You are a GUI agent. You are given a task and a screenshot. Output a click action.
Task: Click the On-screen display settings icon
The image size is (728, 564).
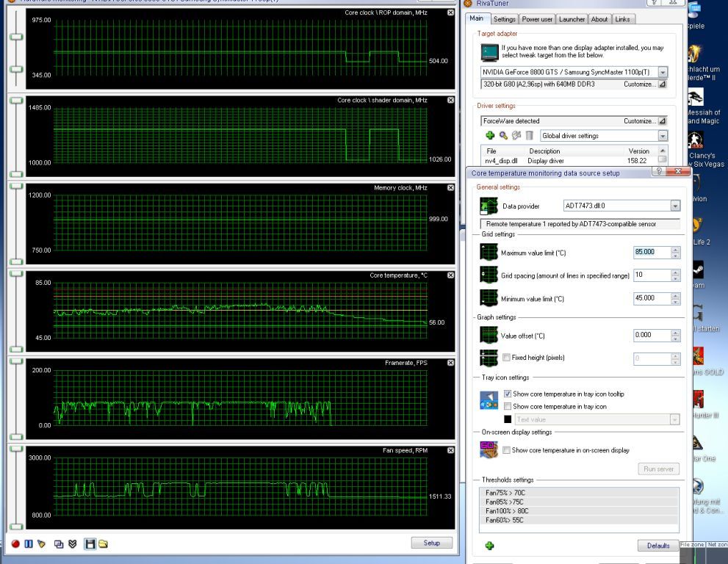coord(489,449)
